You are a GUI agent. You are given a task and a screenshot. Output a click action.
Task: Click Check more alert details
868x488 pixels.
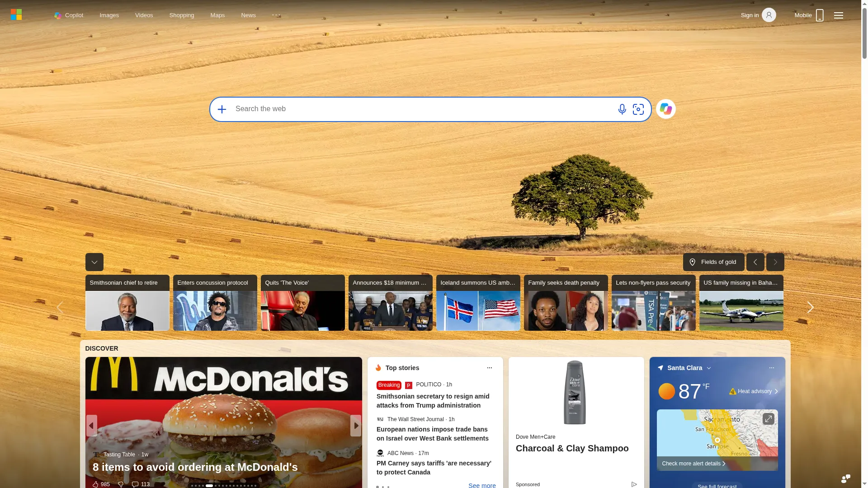[x=694, y=464]
